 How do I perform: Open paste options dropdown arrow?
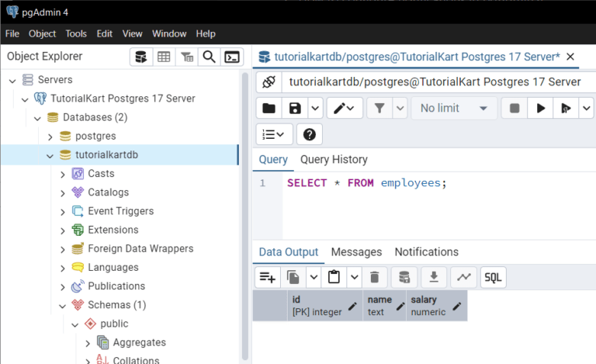pyautogui.click(x=354, y=277)
